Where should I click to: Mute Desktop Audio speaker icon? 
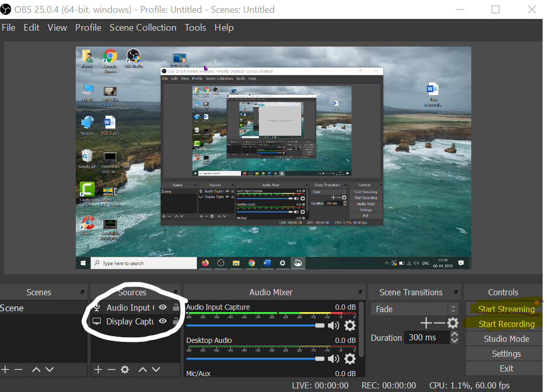coord(334,359)
